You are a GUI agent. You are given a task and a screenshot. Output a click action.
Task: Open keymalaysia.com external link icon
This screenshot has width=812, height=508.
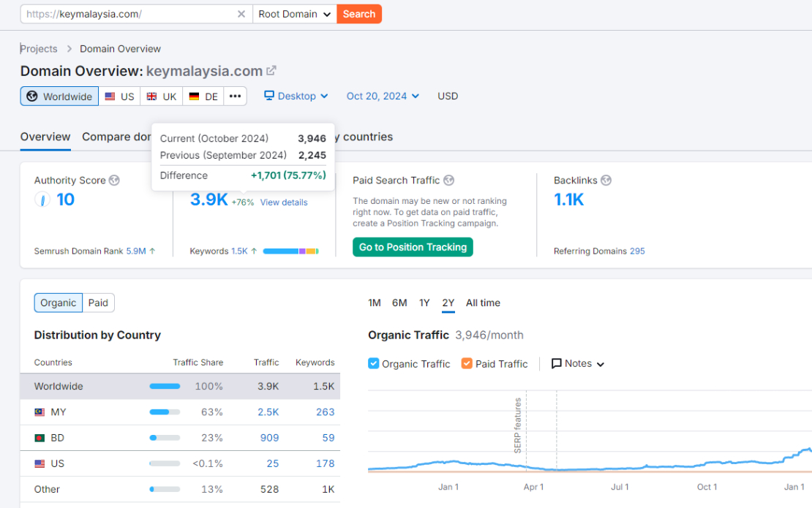click(x=271, y=70)
